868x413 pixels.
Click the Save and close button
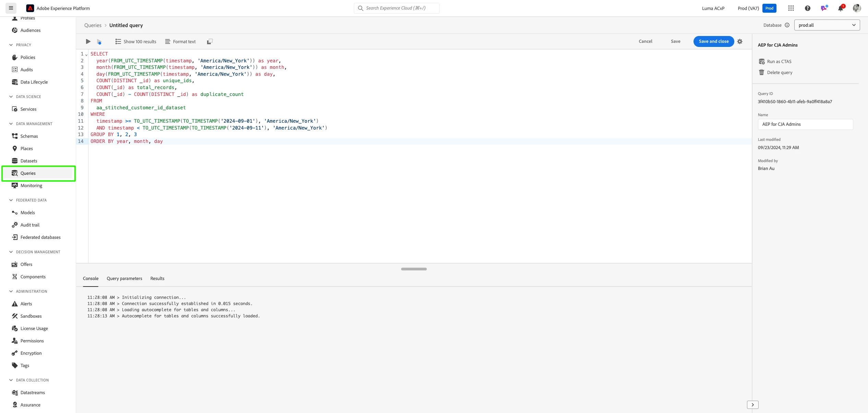point(713,41)
